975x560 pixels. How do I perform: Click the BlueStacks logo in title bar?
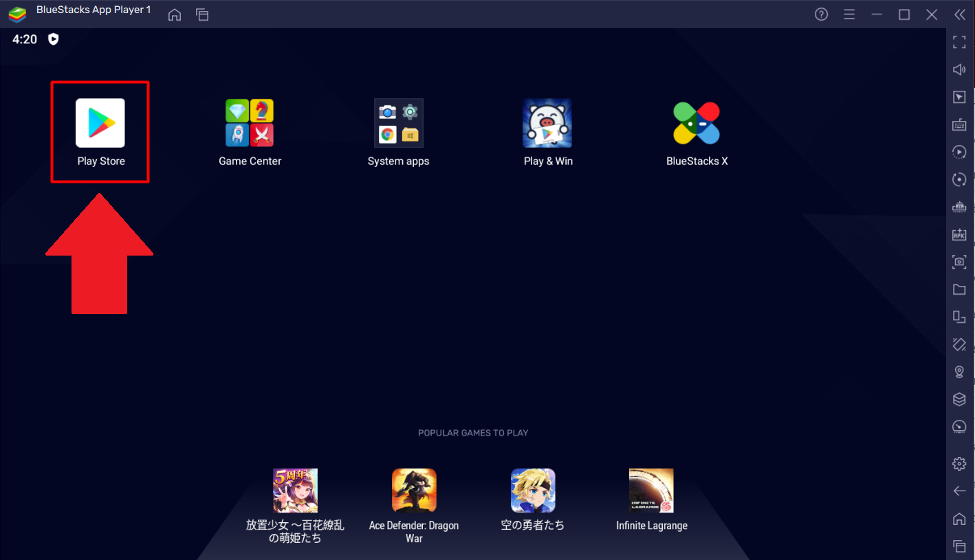pyautogui.click(x=17, y=14)
